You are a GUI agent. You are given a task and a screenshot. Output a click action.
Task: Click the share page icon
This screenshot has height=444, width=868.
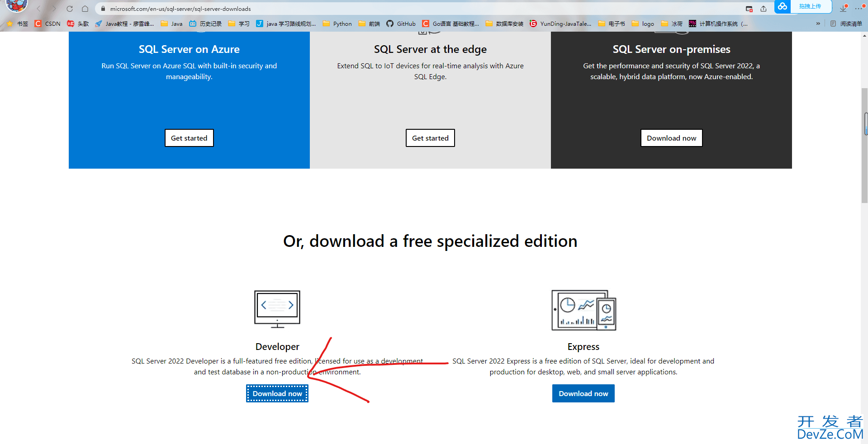tap(764, 9)
